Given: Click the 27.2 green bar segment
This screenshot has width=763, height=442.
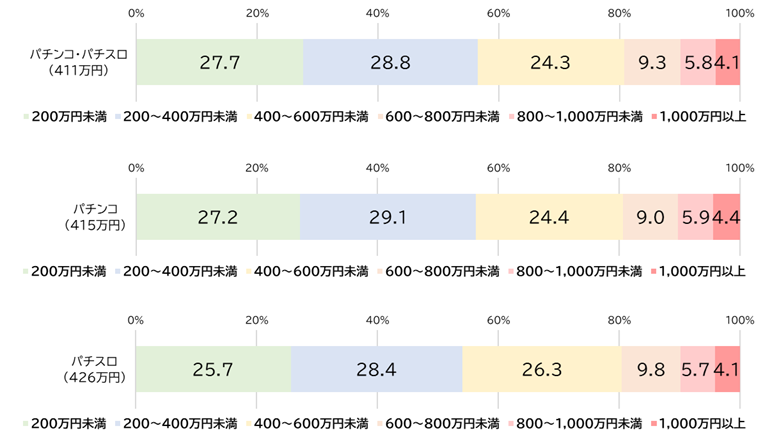Looking at the screenshot, I should pos(218,217).
